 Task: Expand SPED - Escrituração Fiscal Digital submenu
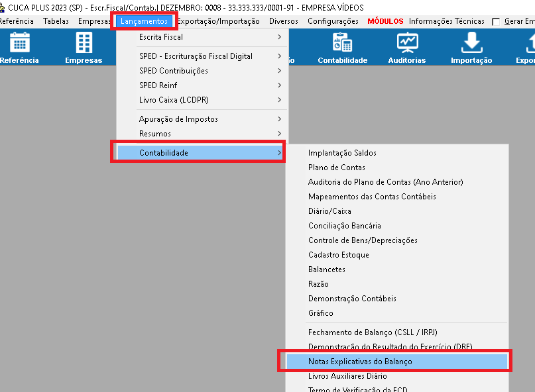pyautogui.click(x=202, y=56)
